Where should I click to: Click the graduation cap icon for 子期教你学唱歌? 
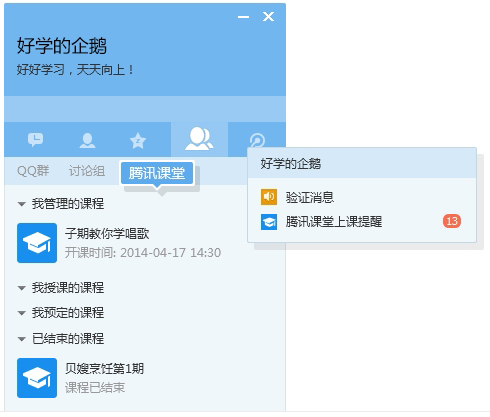[37, 243]
